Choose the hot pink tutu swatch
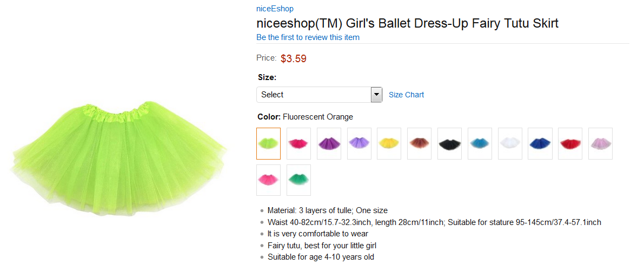Image resolution: width=644 pixels, height=271 pixels. click(x=298, y=144)
